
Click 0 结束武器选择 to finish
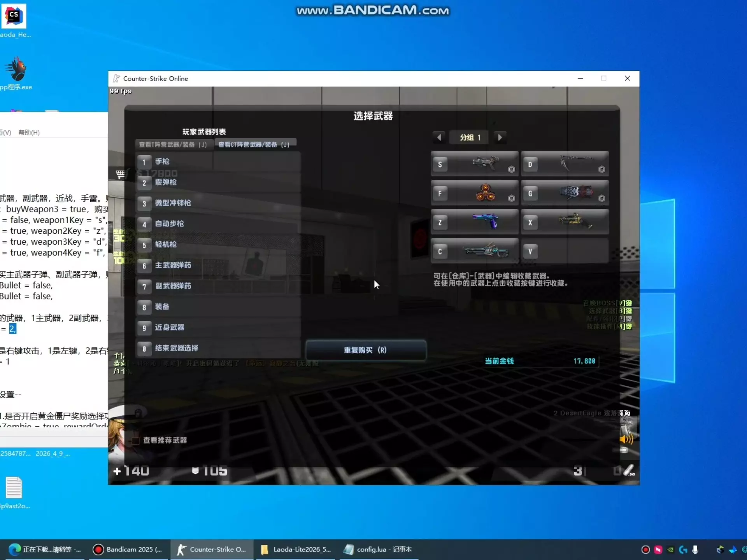(219, 348)
